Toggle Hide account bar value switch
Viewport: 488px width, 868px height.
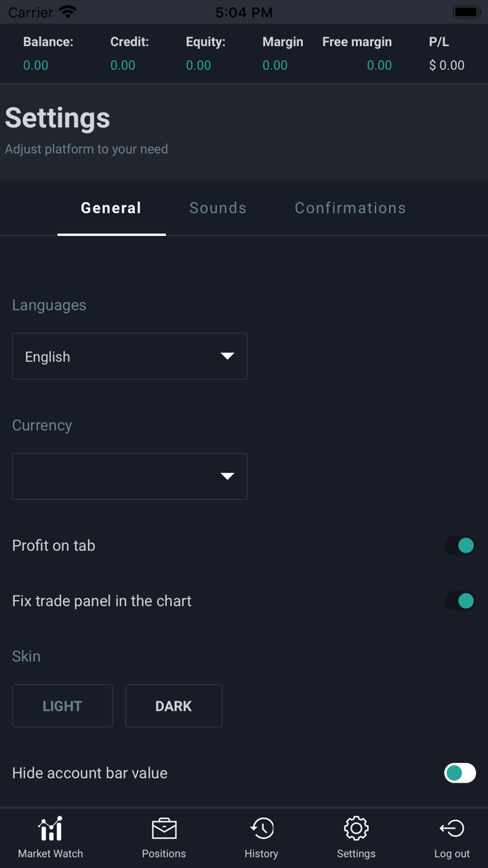pos(460,773)
